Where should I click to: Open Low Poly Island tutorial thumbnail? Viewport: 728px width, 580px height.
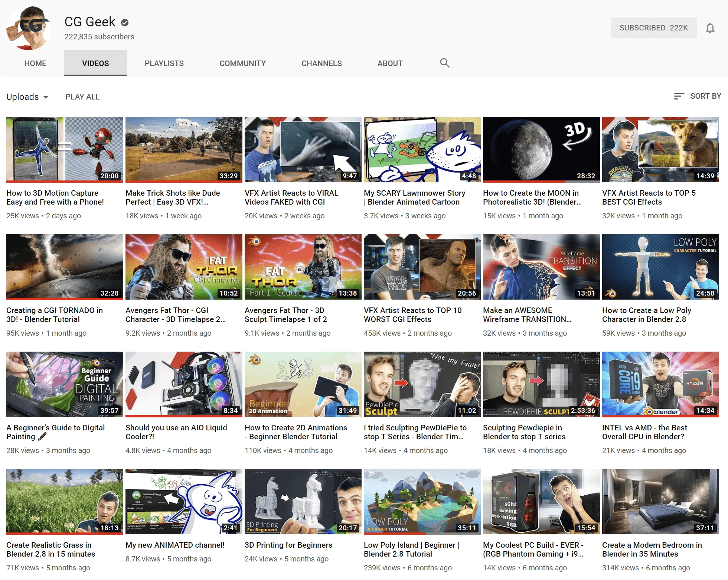click(422, 501)
